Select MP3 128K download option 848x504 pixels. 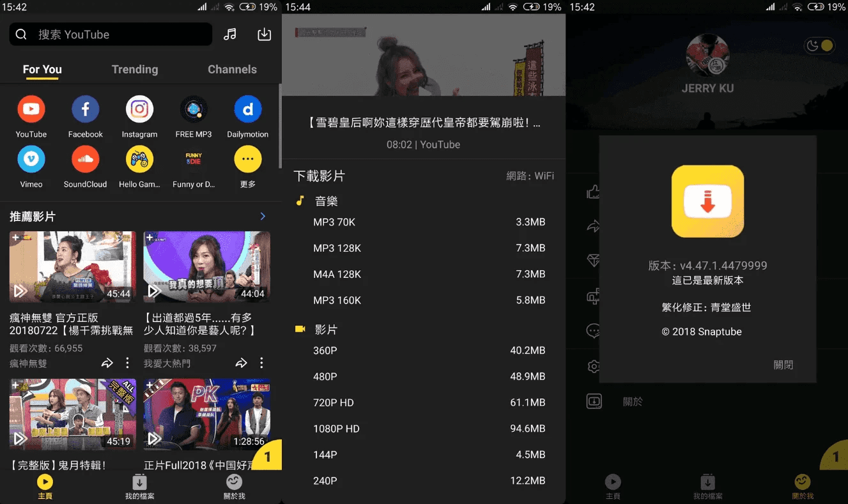[x=424, y=248]
